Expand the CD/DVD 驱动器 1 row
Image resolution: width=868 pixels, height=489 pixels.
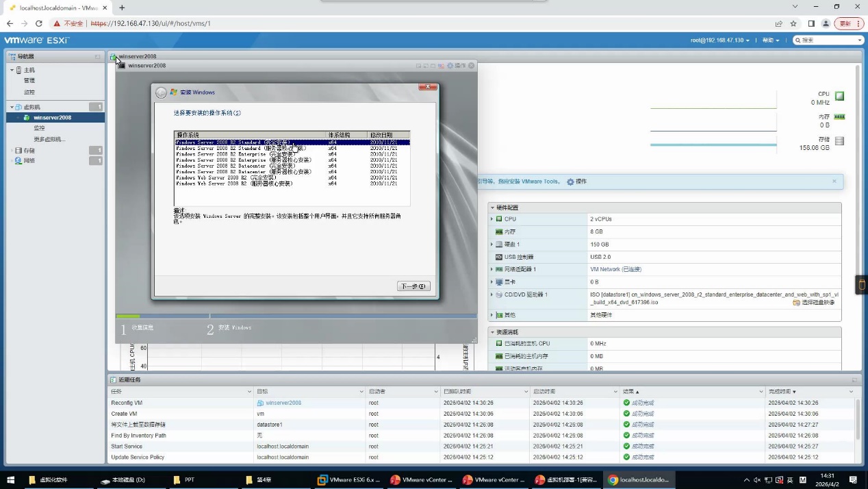(492, 294)
